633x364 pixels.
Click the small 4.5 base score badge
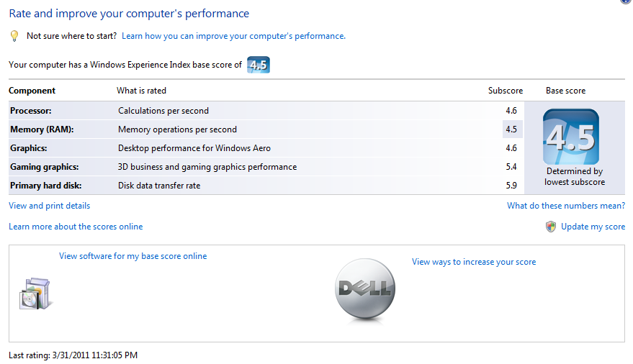coord(258,65)
